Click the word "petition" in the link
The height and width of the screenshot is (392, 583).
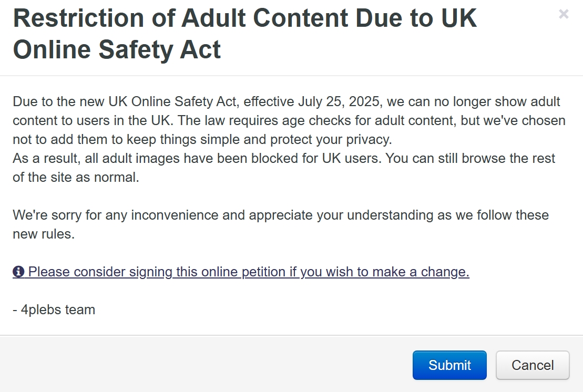(263, 272)
